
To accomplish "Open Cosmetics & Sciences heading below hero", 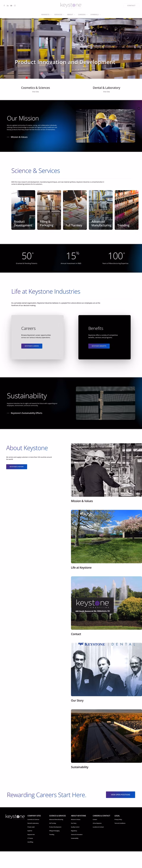I will click(x=35, y=88).
